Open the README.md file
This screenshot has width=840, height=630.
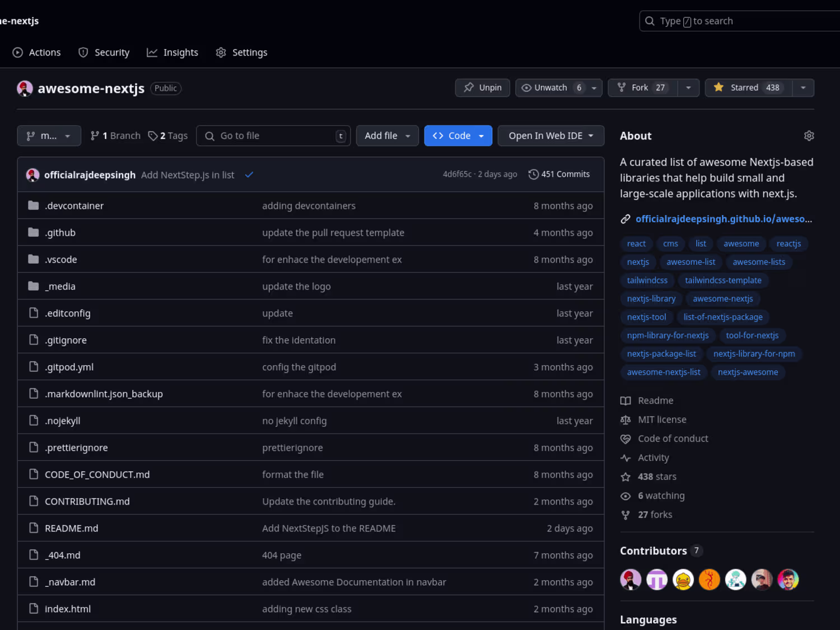pos(71,528)
